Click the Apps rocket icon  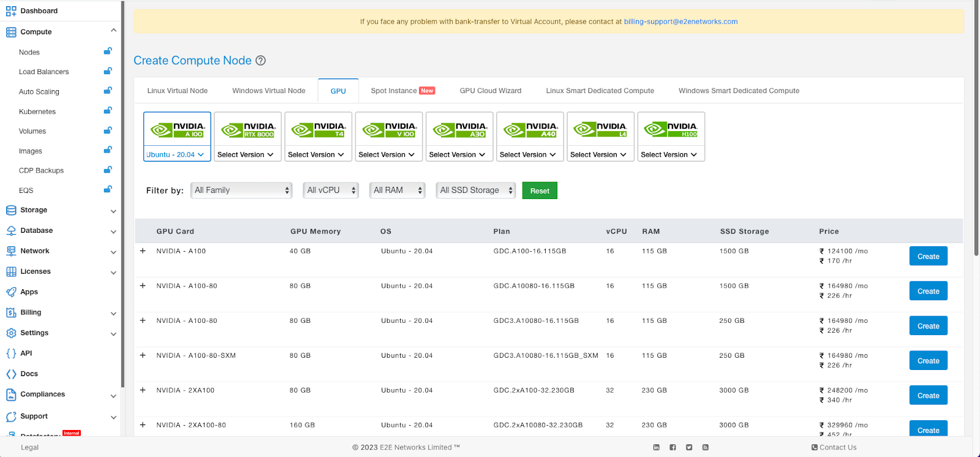pos(11,292)
